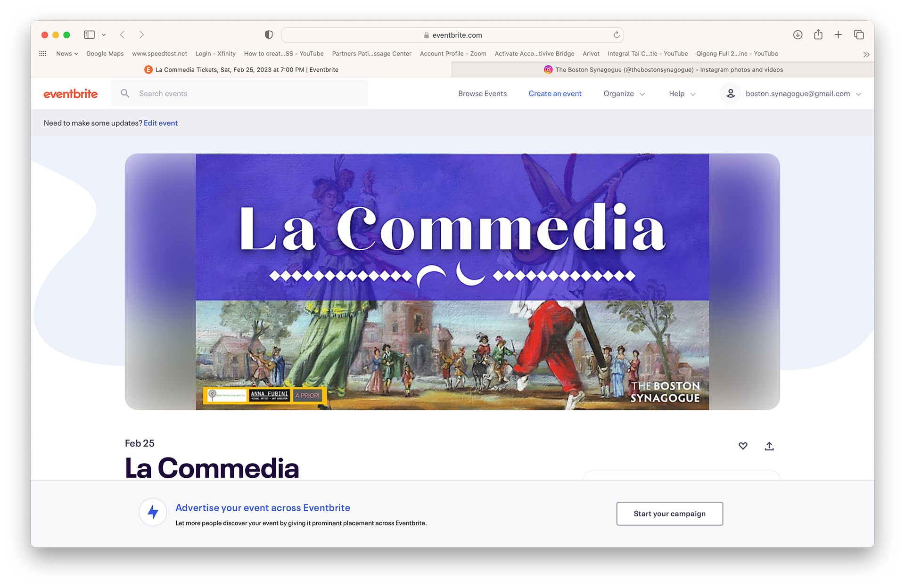Switch to The Boston Synagogue Instagram tab
This screenshot has height=588, width=905.
tap(663, 70)
